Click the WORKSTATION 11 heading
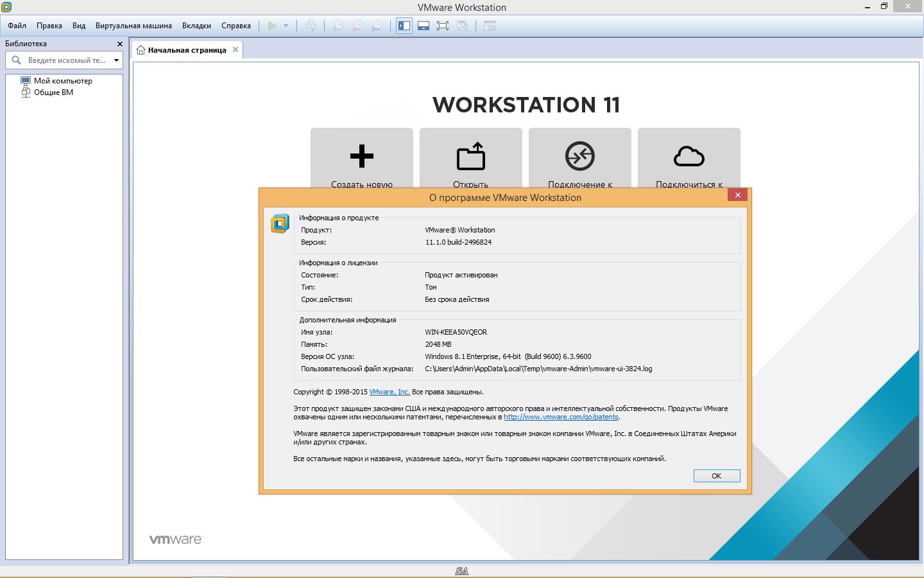Screen dimensions: 924x578 (x=526, y=105)
